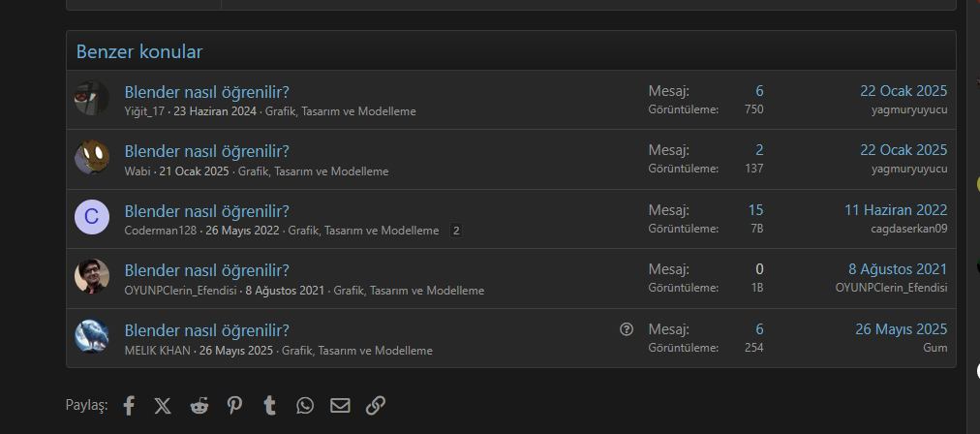
Task: Open Wabi's "Blender nasıl öğrenilir?" thread
Action: click(x=206, y=151)
